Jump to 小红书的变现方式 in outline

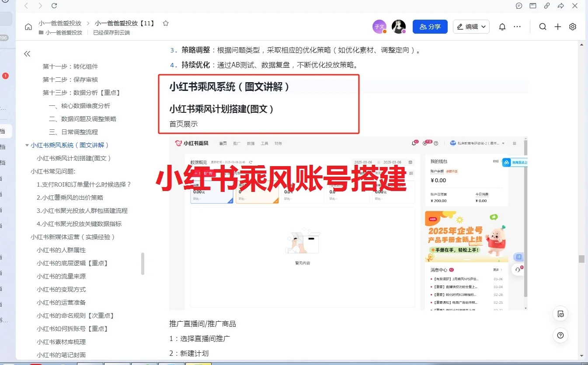61,289
